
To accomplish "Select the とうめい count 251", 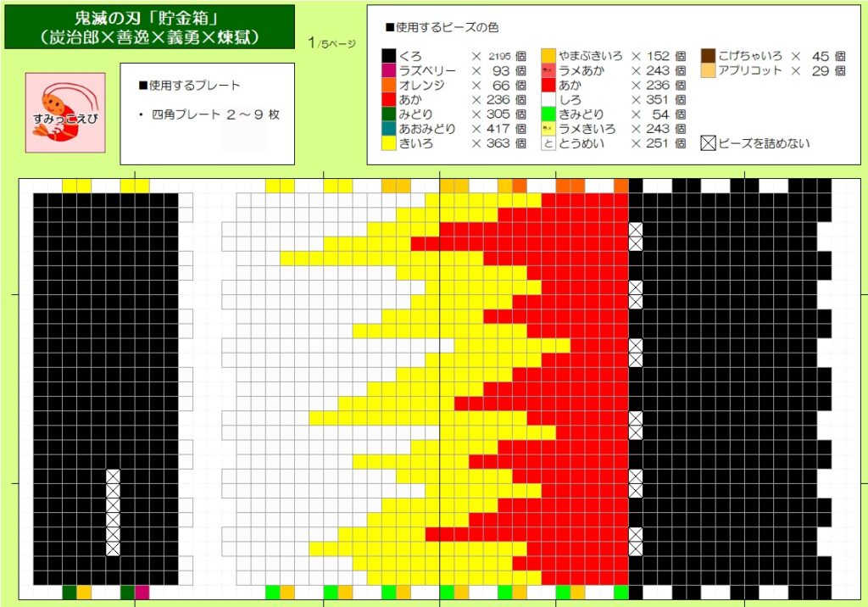I will point(658,143).
